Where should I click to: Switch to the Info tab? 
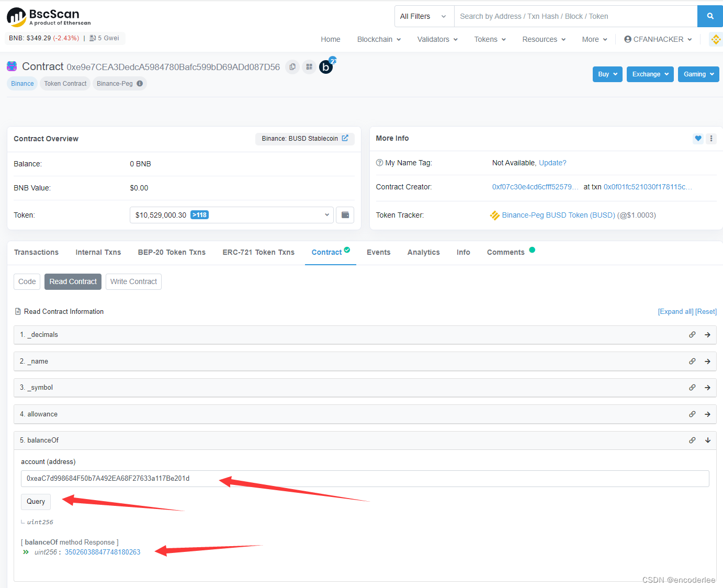(x=464, y=252)
